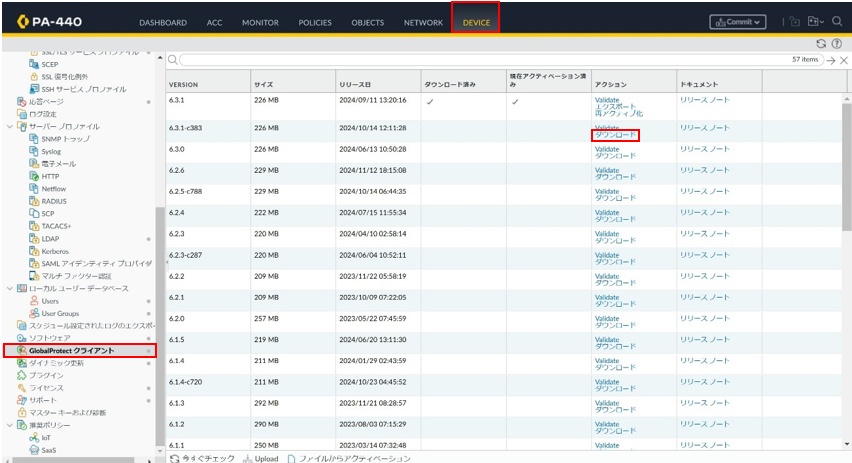Click the RADIUS profile icon
The width and height of the screenshot is (852, 463).
click(x=34, y=201)
